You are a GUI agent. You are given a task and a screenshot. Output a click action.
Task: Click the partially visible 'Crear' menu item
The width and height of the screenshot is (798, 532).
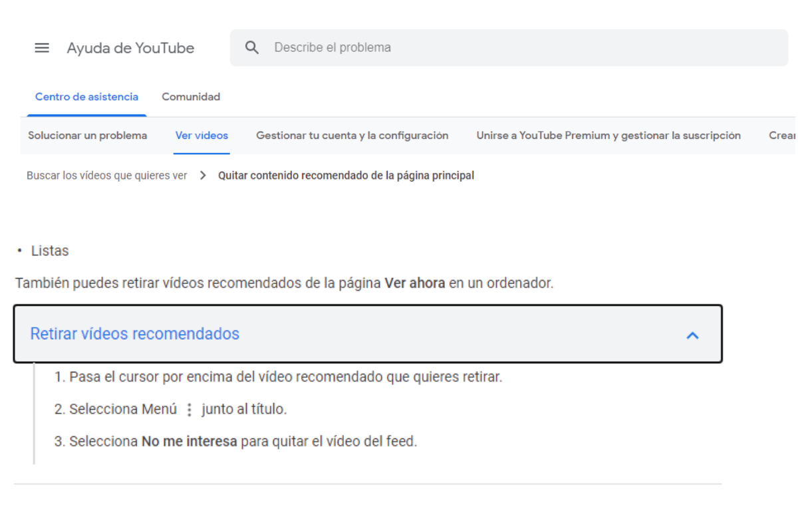coord(782,136)
